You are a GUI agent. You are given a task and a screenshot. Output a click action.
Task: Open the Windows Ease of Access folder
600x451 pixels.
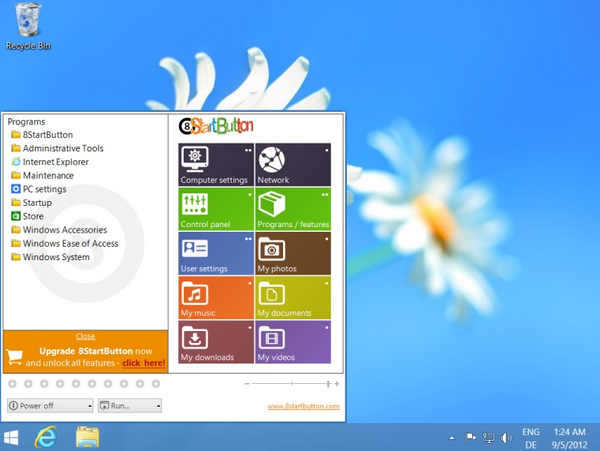coord(65,243)
